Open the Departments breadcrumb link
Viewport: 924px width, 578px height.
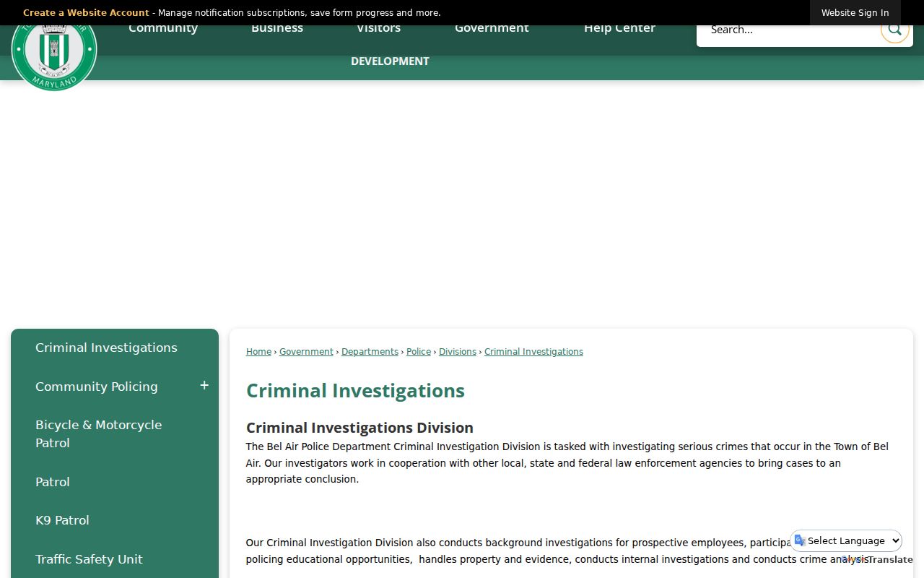370,352
